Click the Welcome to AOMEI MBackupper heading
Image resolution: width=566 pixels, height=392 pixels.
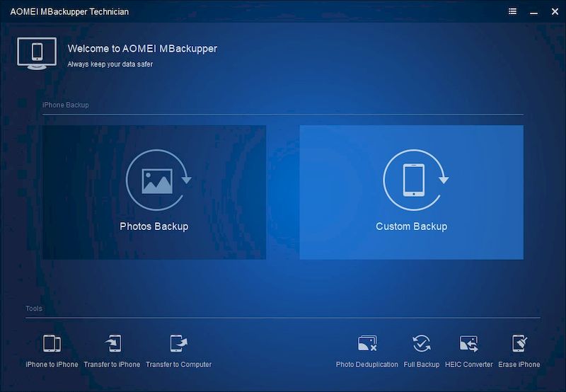pyautogui.click(x=143, y=49)
